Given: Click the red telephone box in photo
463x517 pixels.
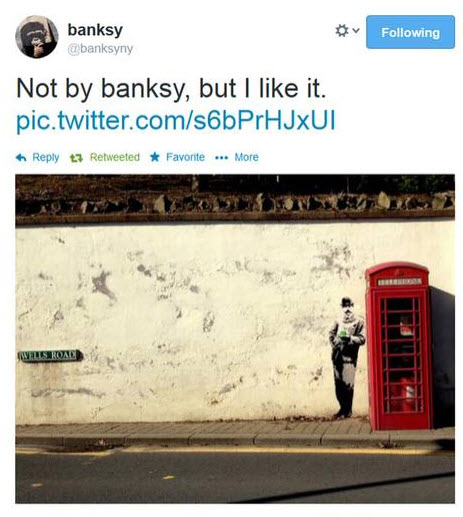Looking at the screenshot, I should tap(400, 346).
